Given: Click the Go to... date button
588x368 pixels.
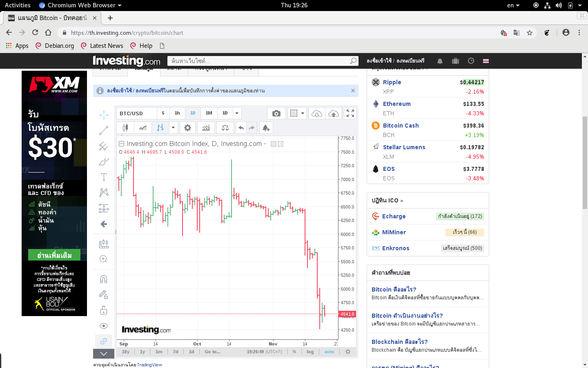Looking at the screenshot, I should point(212,352).
